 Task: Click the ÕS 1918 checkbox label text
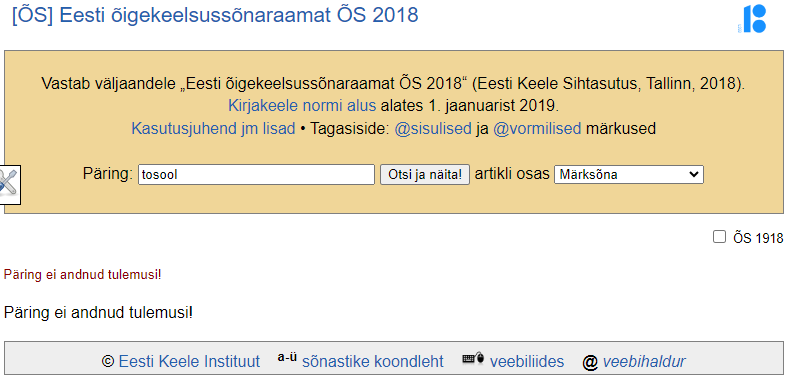pyautogui.click(x=758, y=238)
